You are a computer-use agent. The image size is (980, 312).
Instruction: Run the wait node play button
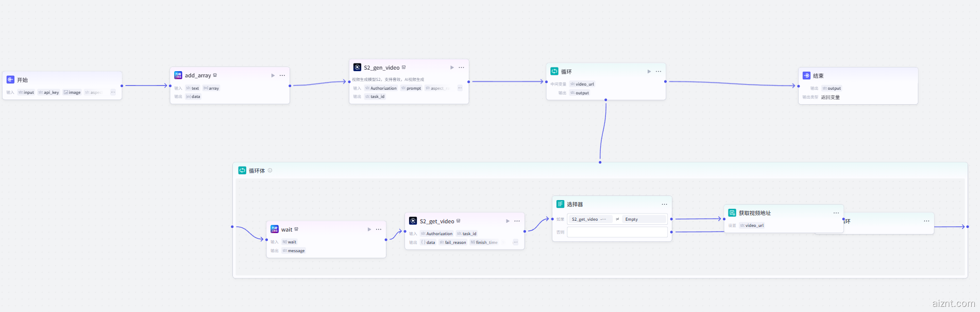pyautogui.click(x=369, y=229)
